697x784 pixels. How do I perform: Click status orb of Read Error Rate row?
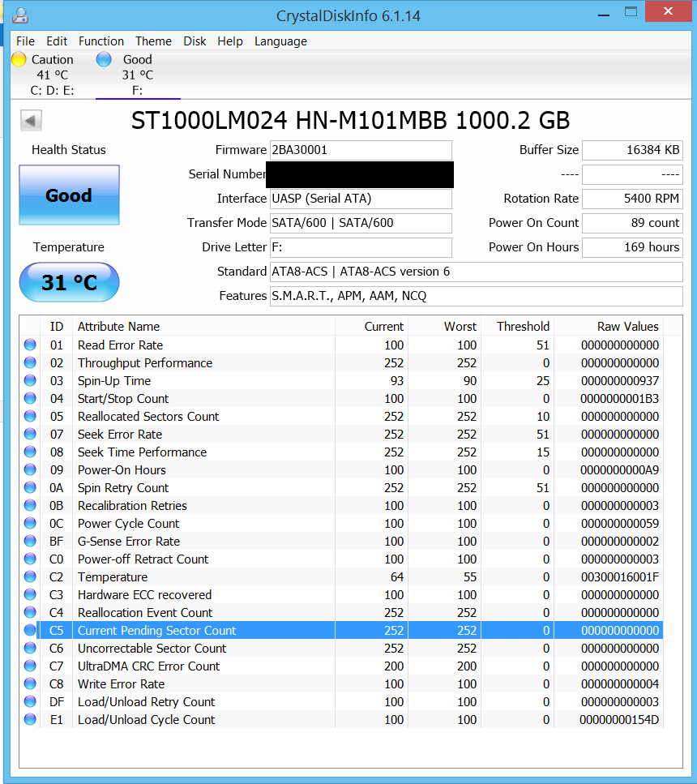(30, 345)
